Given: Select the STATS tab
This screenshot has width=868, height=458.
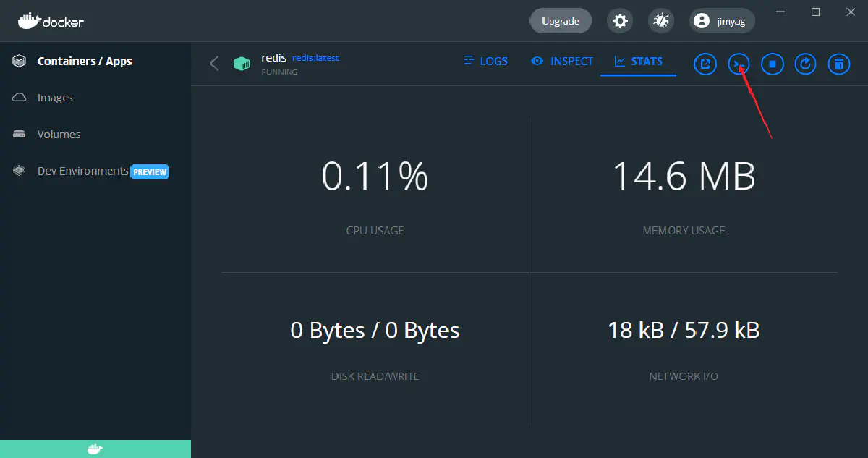Looking at the screenshot, I should click(638, 62).
